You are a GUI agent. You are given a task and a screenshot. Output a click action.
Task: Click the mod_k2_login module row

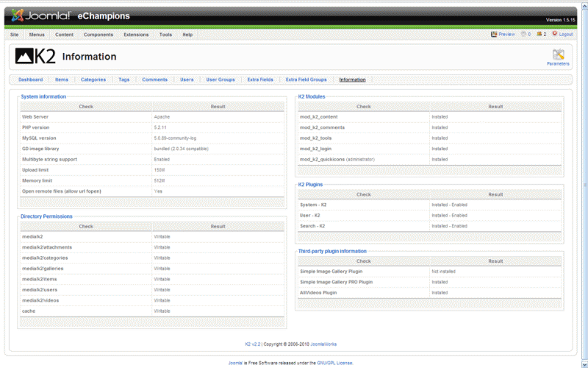(x=429, y=149)
